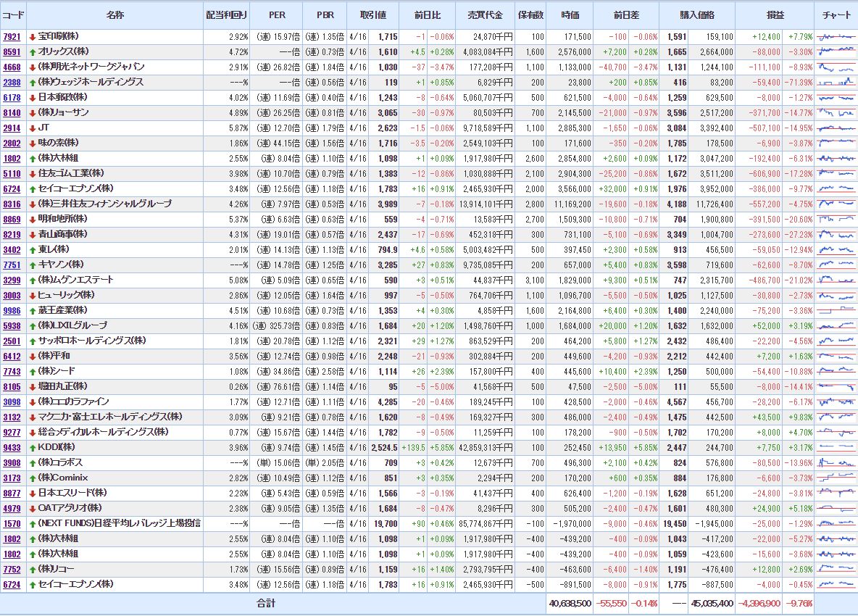Select the down arrow icon next to JT
This screenshot has width=858, height=616.
click(x=33, y=128)
